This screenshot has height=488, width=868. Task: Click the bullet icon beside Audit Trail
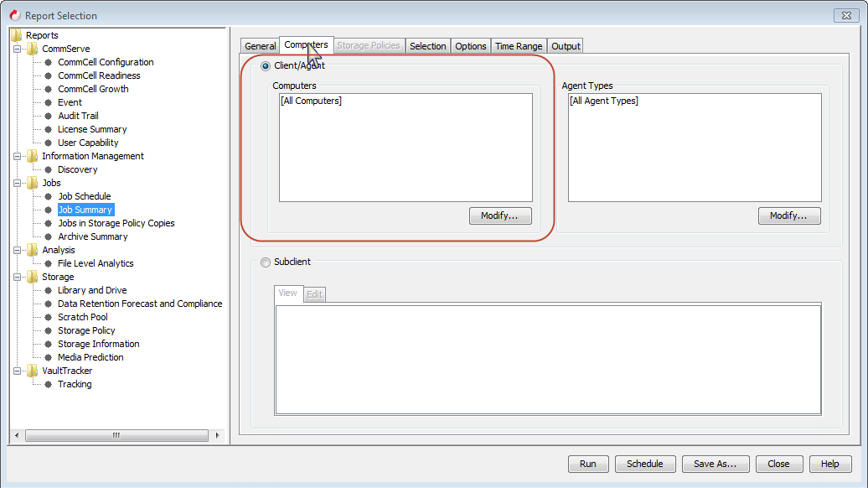48,116
